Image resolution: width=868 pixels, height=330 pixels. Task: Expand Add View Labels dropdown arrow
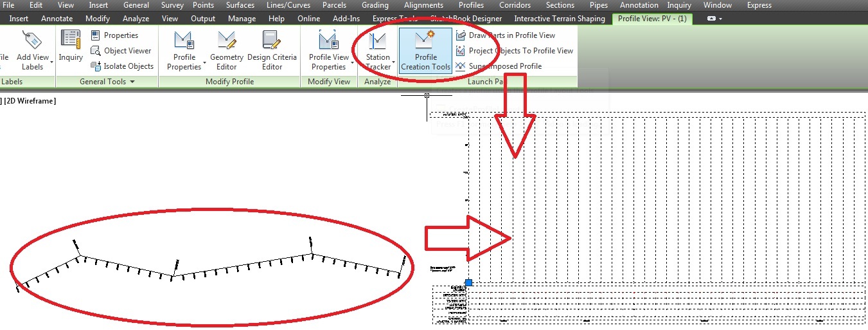[x=51, y=63]
